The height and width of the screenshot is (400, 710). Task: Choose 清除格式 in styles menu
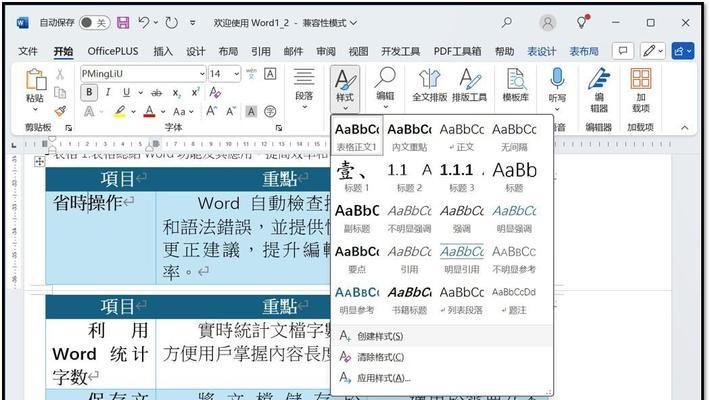[442, 357]
